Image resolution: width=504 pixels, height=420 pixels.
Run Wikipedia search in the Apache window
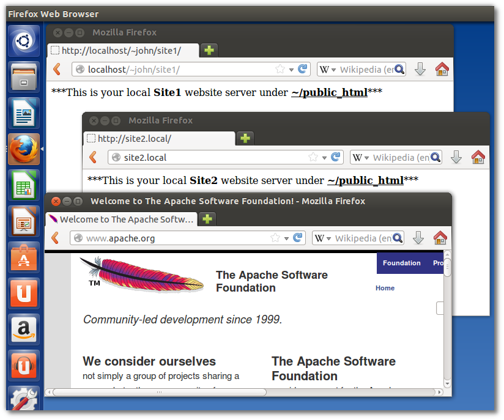(x=398, y=238)
